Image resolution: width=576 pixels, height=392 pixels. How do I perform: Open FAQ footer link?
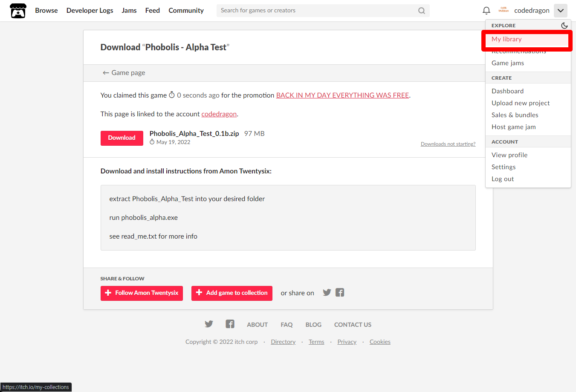pos(287,325)
